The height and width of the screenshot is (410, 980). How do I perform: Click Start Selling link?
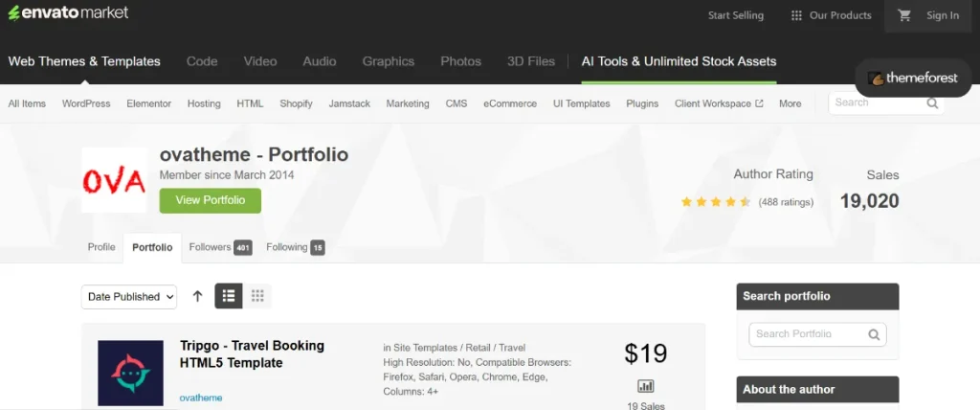click(736, 15)
